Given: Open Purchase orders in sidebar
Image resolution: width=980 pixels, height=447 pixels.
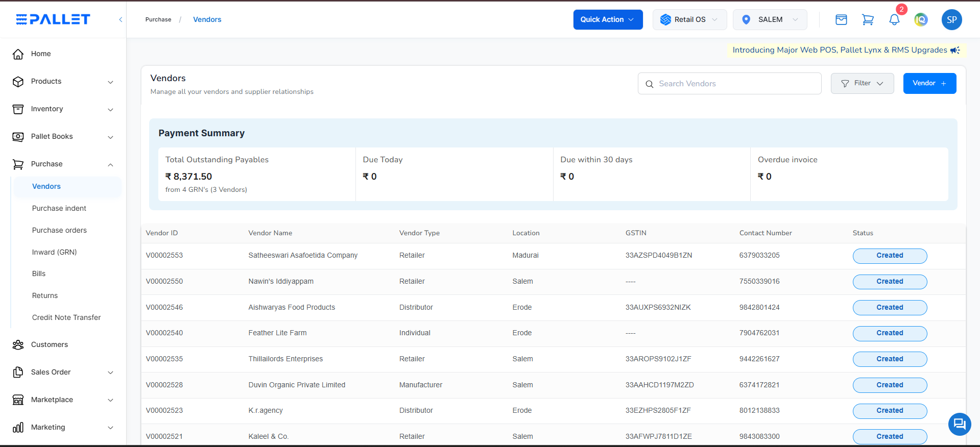Looking at the screenshot, I should pyautogui.click(x=59, y=230).
